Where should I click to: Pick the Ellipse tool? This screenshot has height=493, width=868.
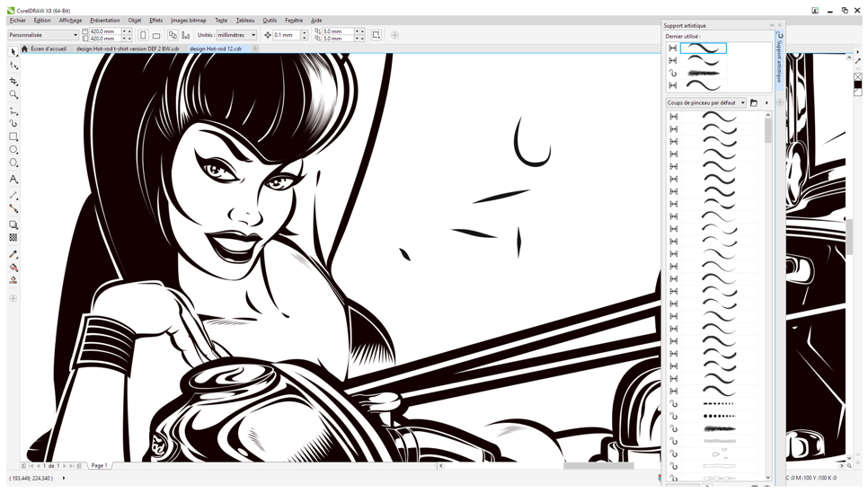pyautogui.click(x=13, y=150)
